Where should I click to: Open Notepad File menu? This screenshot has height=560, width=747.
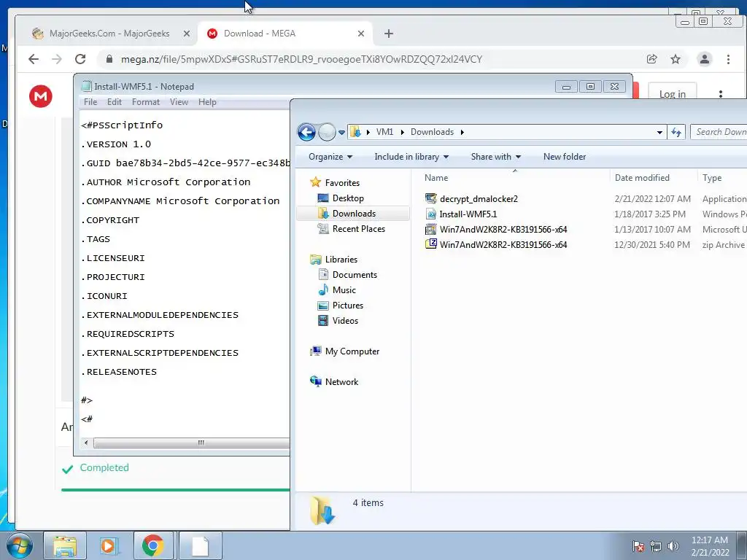[x=90, y=102]
